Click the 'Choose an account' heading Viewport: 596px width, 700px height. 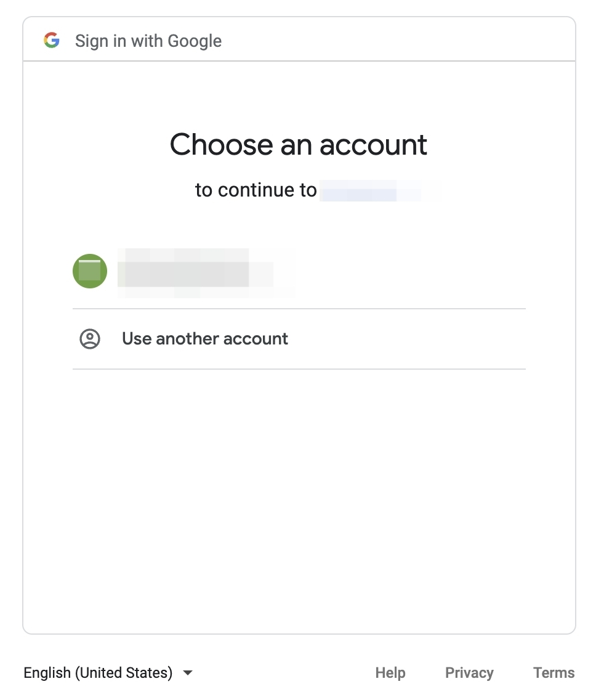(299, 145)
